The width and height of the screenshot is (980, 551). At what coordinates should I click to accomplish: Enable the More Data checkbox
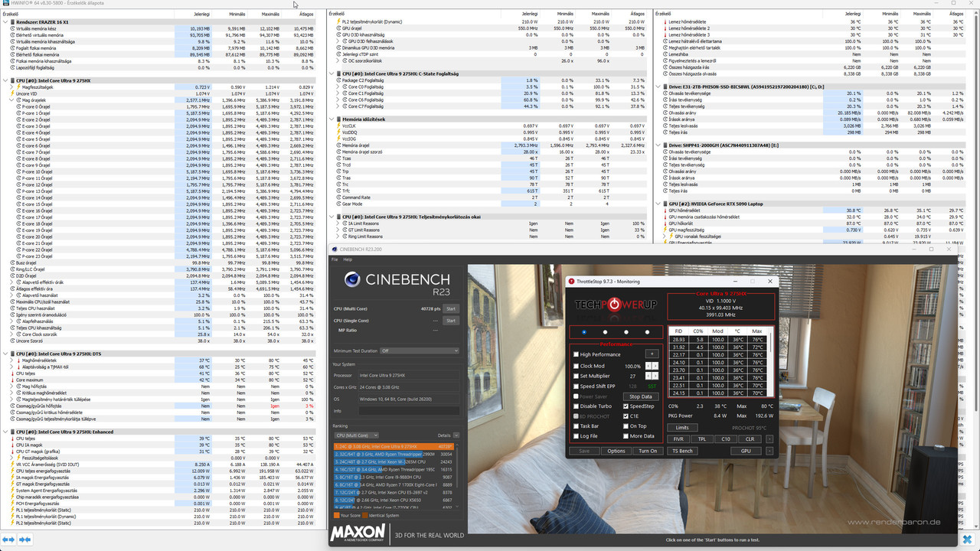coord(626,436)
